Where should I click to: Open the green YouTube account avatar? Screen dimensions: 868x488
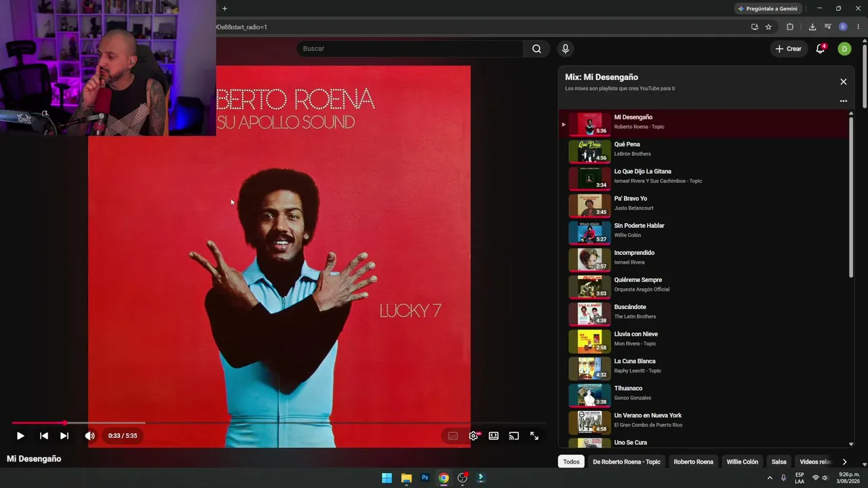pos(844,49)
